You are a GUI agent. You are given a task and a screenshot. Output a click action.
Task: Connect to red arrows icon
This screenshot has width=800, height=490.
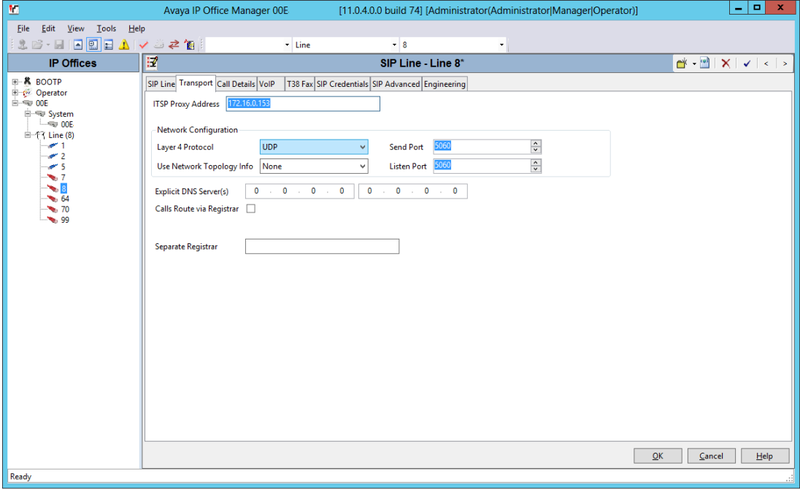174,45
